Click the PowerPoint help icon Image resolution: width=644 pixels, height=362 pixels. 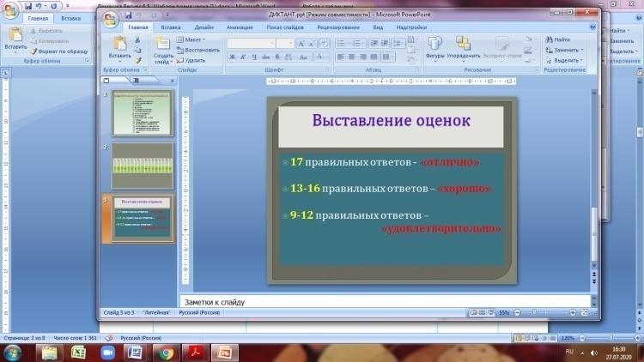pos(592,27)
